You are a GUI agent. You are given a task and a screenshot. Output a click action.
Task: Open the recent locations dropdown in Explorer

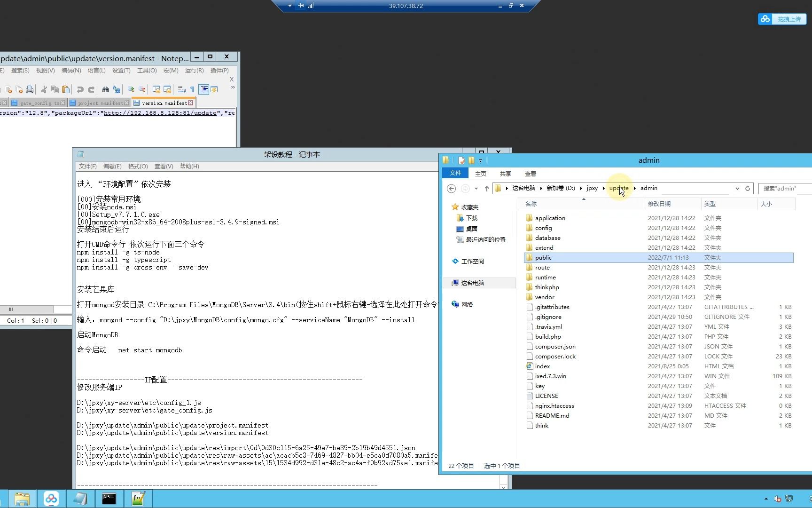point(476,189)
